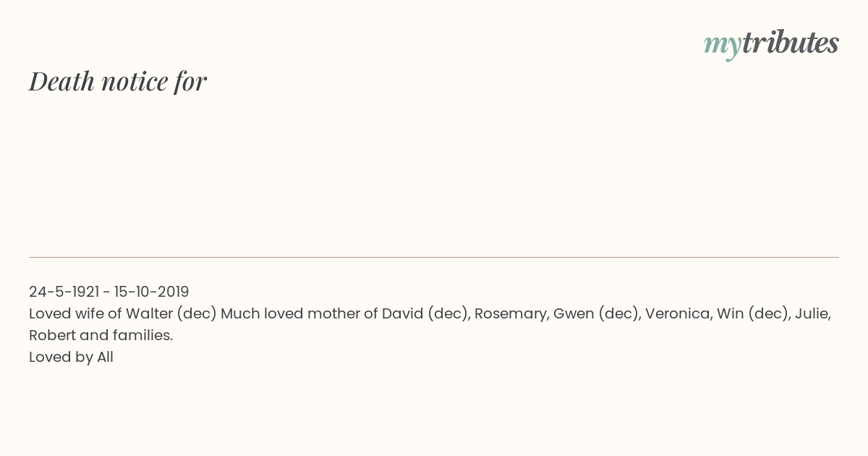Click the dark "tributes" part of the logo
The width and height of the screenshot is (868, 456).
click(790, 43)
